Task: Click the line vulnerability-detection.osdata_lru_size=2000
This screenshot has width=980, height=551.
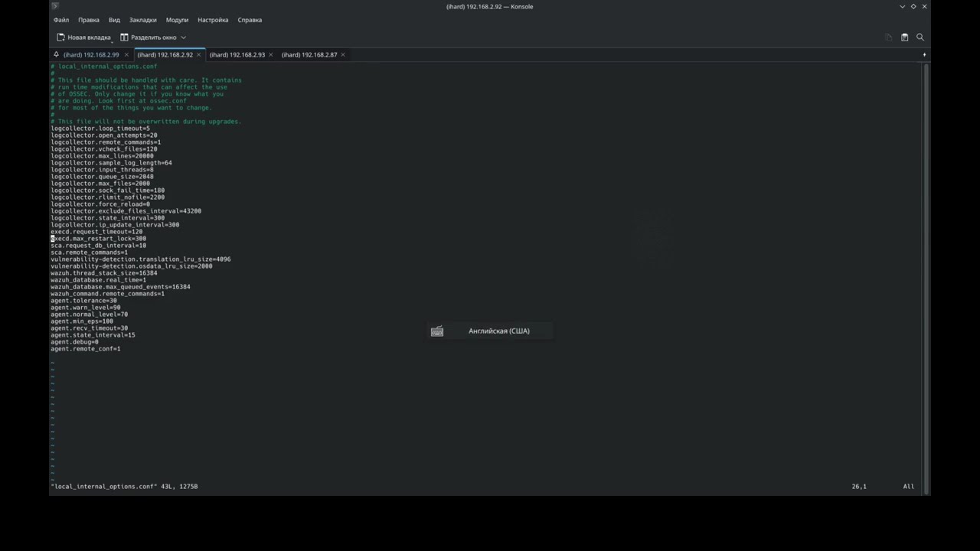Action: [132, 266]
